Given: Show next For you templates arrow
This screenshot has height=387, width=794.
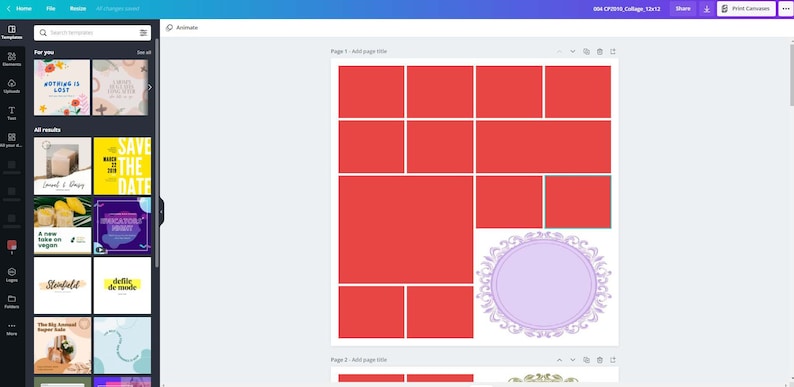Looking at the screenshot, I should point(149,87).
